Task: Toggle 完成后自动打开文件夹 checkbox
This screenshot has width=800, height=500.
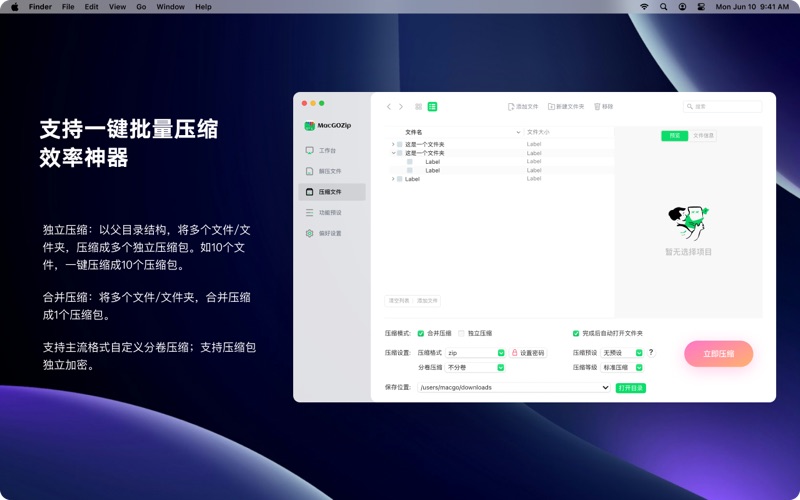Action: point(576,333)
